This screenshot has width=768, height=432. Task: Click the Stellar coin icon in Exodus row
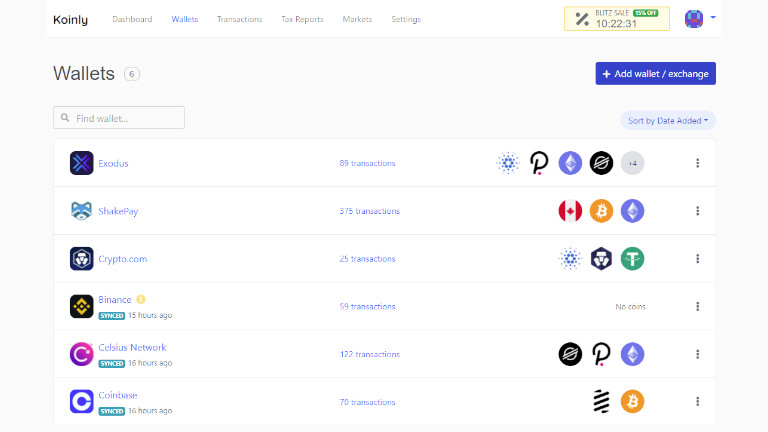(x=601, y=163)
